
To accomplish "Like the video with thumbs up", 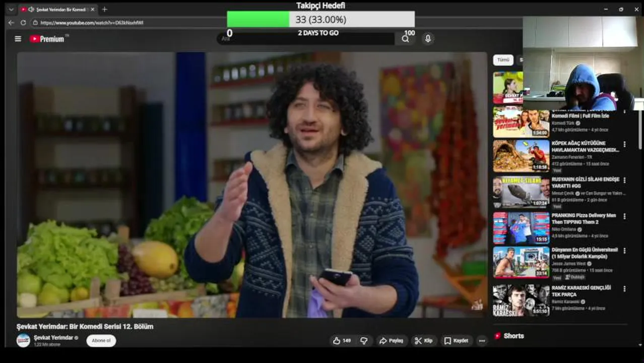I will click(342, 341).
